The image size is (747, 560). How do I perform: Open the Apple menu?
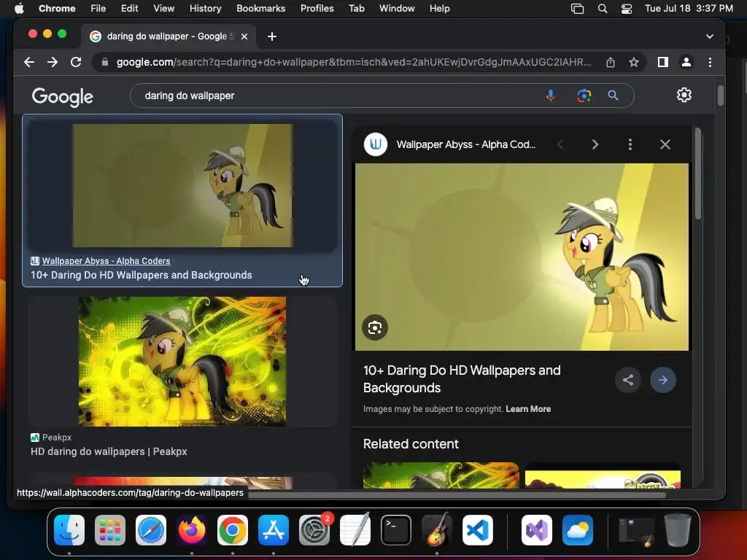click(x=19, y=9)
